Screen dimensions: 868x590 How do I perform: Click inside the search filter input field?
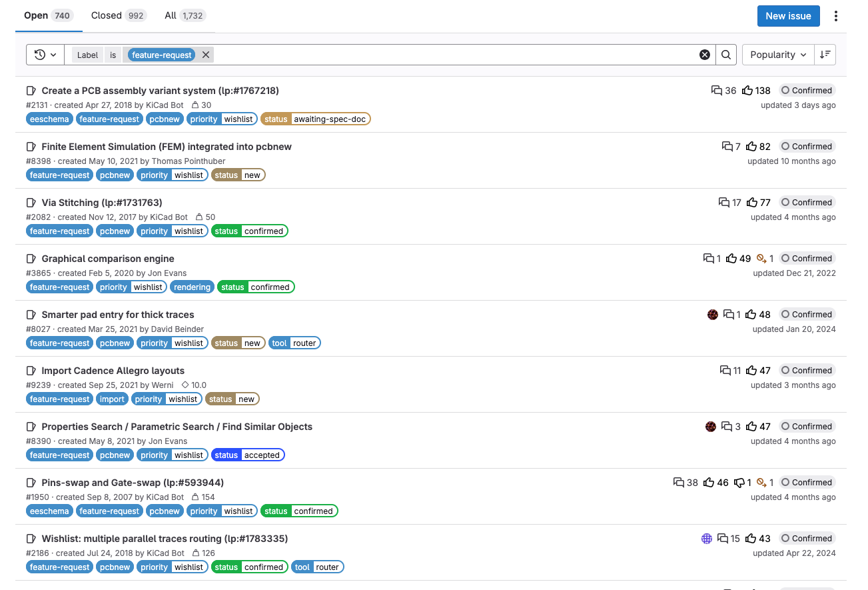click(x=456, y=55)
